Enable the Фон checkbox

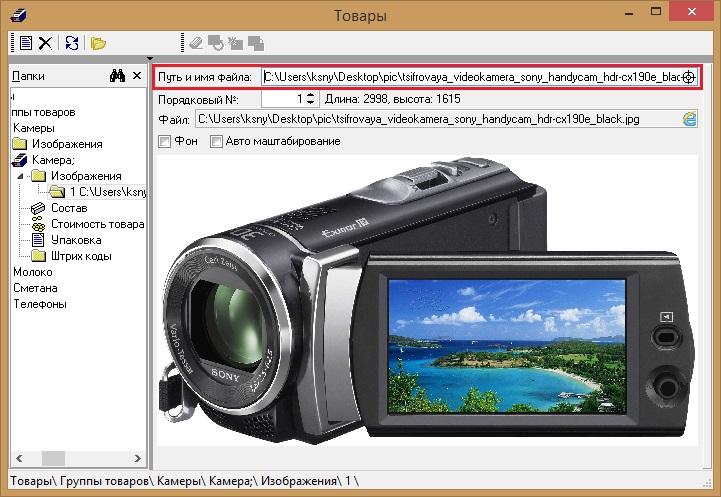coord(164,141)
